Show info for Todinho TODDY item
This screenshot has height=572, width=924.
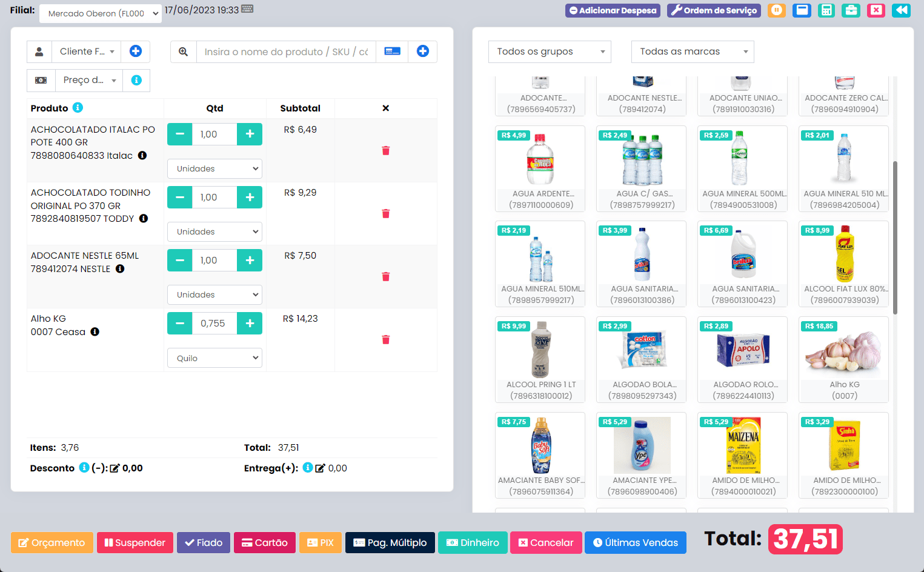click(x=144, y=218)
